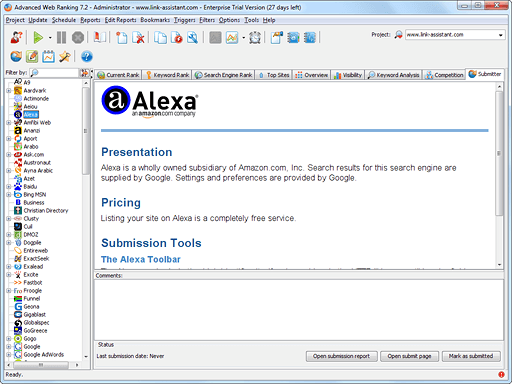Click the calendar chart icon in second row
Image resolution: width=512 pixels, height=384 pixels.
[48, 56]
